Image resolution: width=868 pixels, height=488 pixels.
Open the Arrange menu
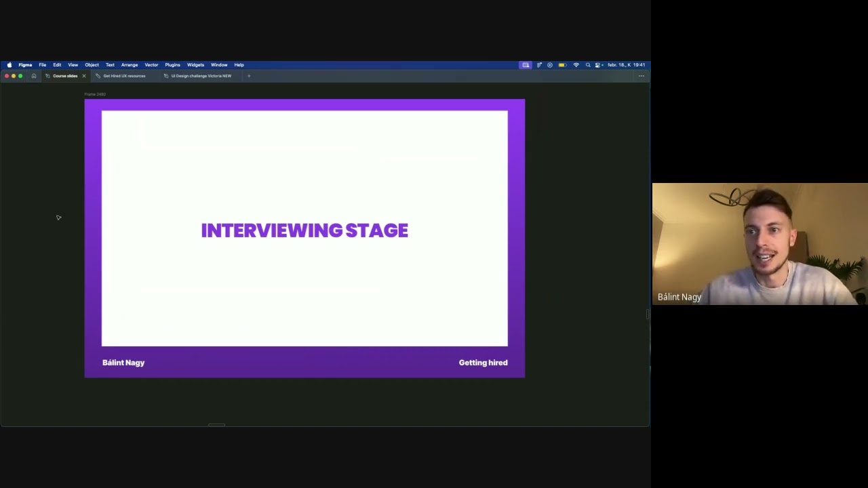tap(130, 65)
